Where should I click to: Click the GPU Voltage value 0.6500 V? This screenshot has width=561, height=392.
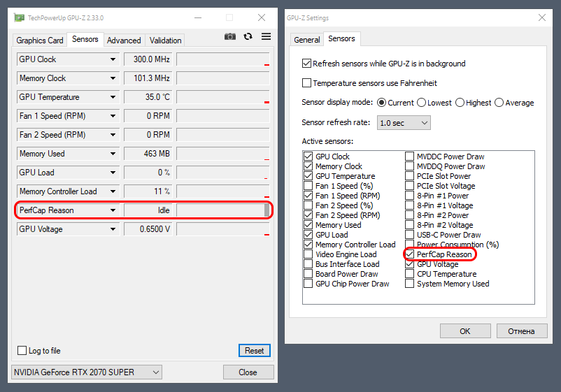pos(148,229)
